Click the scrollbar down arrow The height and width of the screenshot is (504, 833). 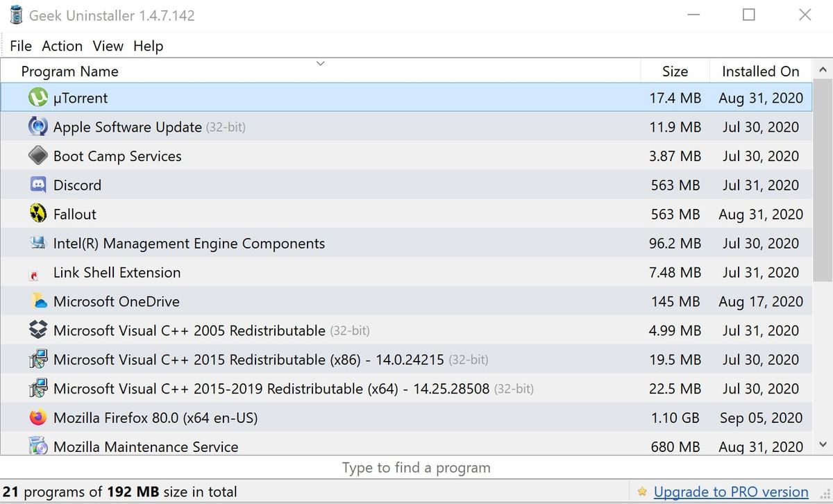pos(823,445)
